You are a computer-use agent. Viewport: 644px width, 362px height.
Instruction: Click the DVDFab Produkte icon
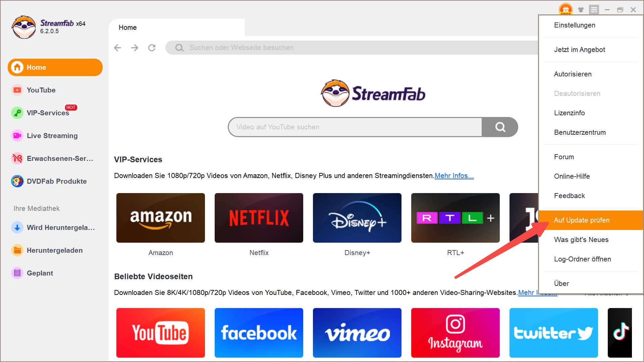coord(17,181)
